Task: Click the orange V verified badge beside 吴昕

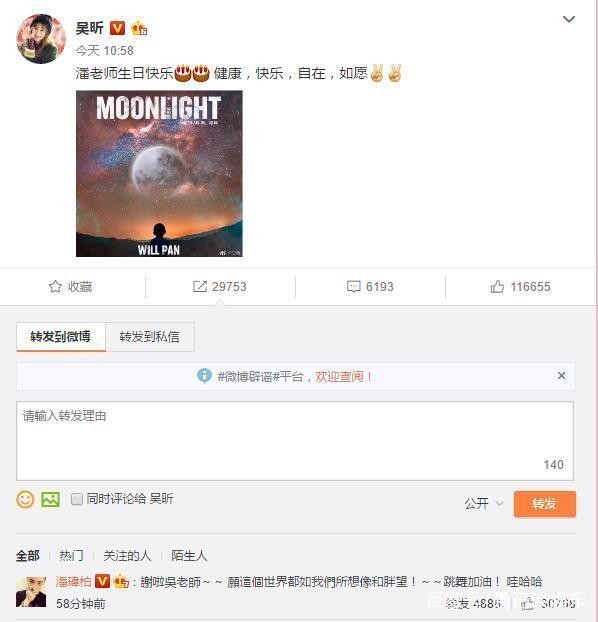Action: (117, 28)
